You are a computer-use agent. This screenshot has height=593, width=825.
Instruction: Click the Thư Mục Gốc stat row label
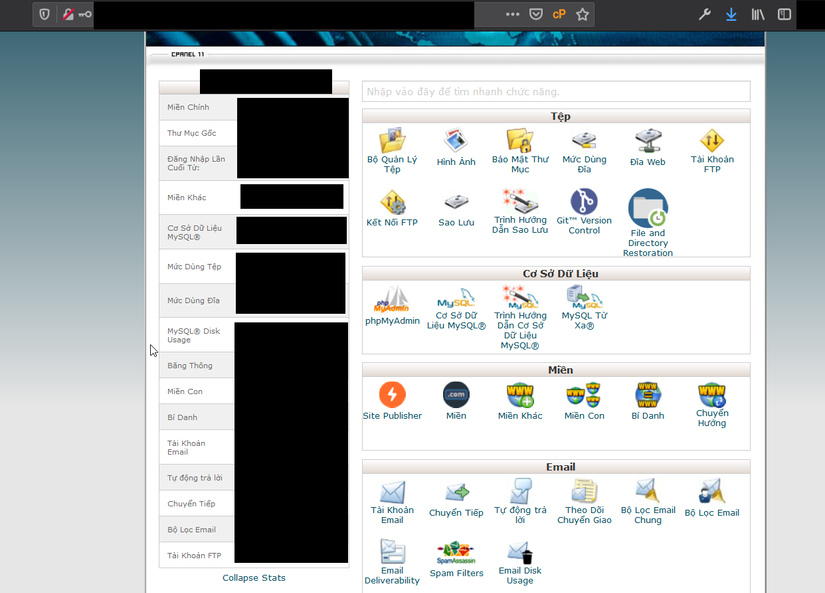tap(192, 133)
